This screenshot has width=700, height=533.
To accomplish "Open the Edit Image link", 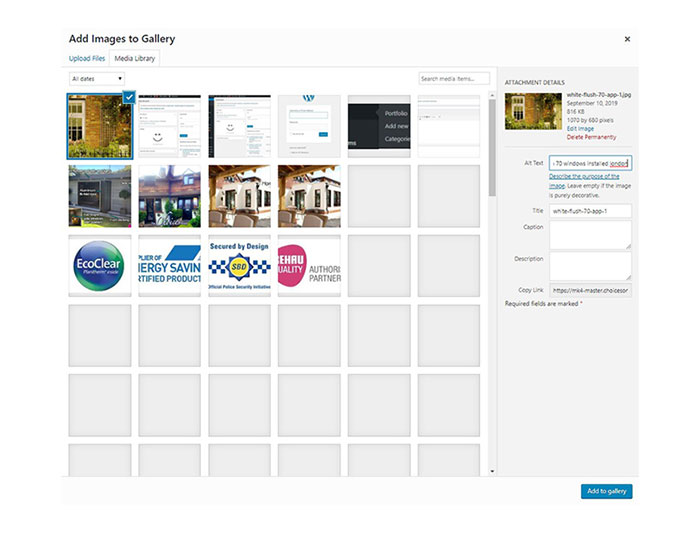I will coord(580,129).
